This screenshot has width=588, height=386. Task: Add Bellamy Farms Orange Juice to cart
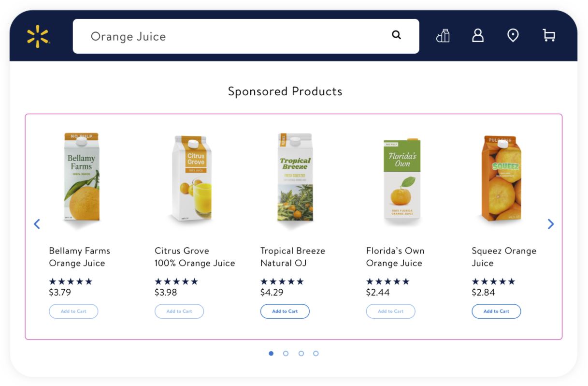(x=73, y=312)
